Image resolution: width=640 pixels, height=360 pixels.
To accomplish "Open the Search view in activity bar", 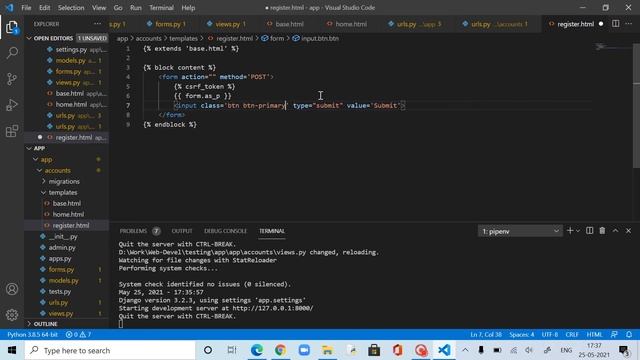I will [x=12, y=53].
